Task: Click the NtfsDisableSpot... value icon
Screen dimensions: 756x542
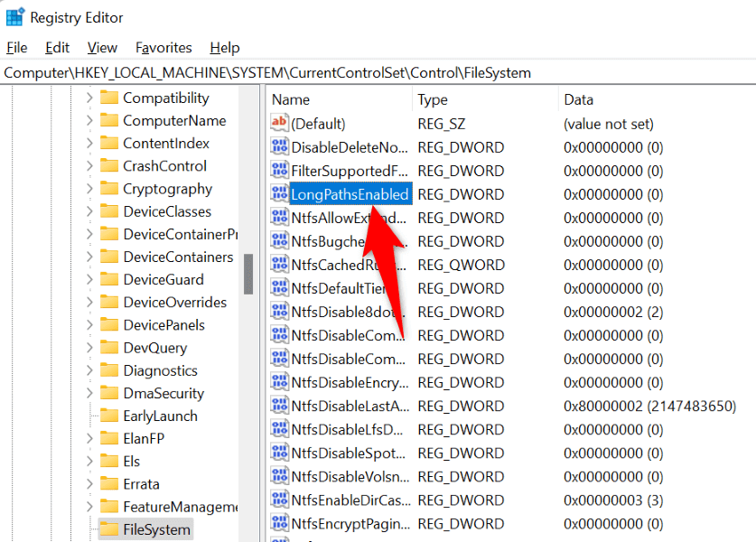Action: click(280, 453)
